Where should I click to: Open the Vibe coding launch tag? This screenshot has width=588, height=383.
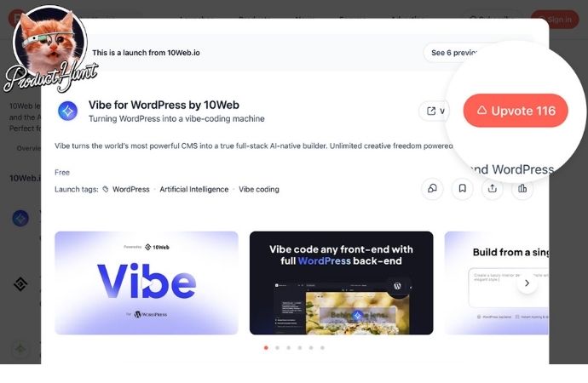pyautogui.click(x=259, y=190)
